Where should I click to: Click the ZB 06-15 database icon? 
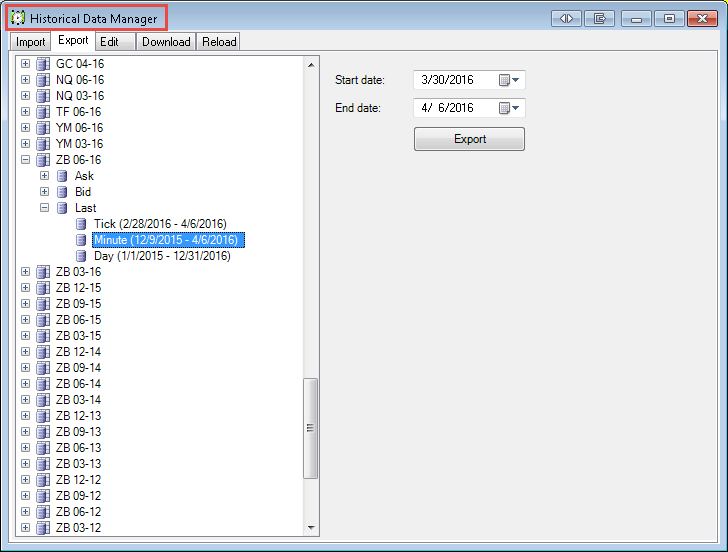pyautogui.click(x=43, y=320)
